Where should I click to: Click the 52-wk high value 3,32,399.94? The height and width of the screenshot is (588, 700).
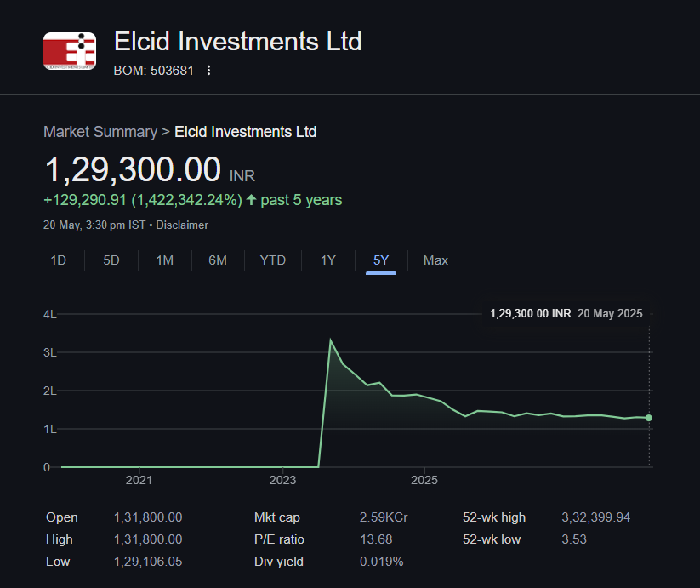click(x=595, y=517)
